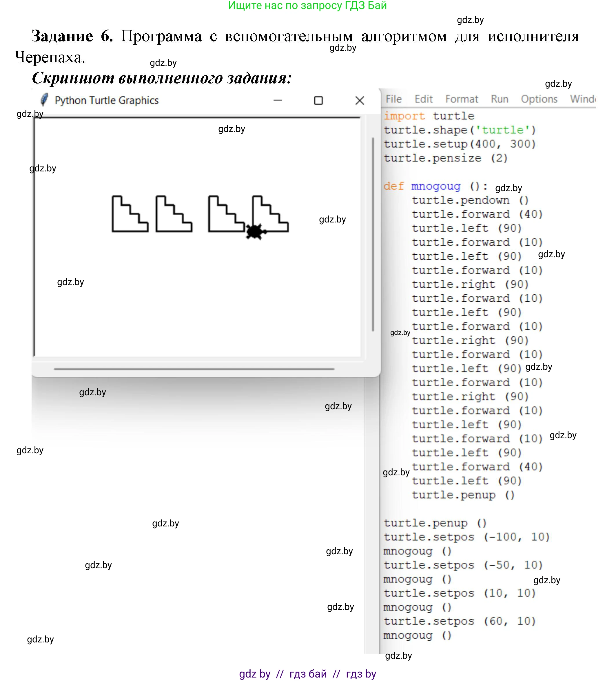Open the Window menu in editor
616x681 pixels.
click(583, 99)
